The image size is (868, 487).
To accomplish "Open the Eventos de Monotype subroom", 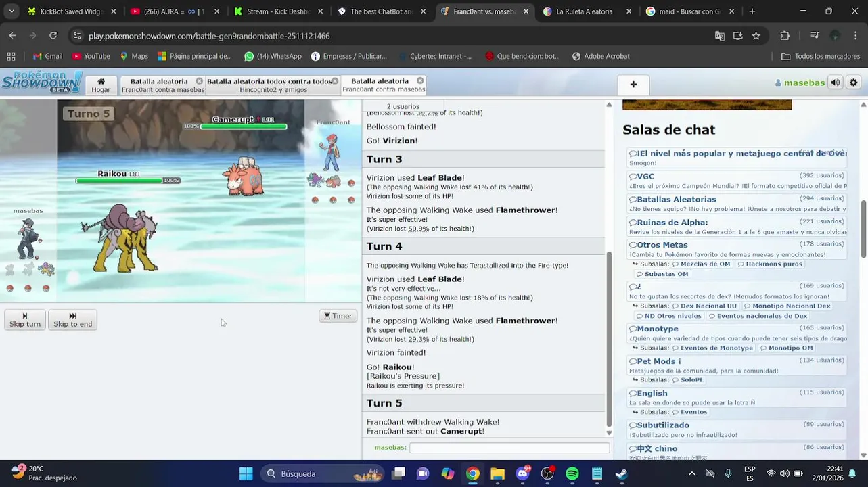I will [x=712, y=348].
